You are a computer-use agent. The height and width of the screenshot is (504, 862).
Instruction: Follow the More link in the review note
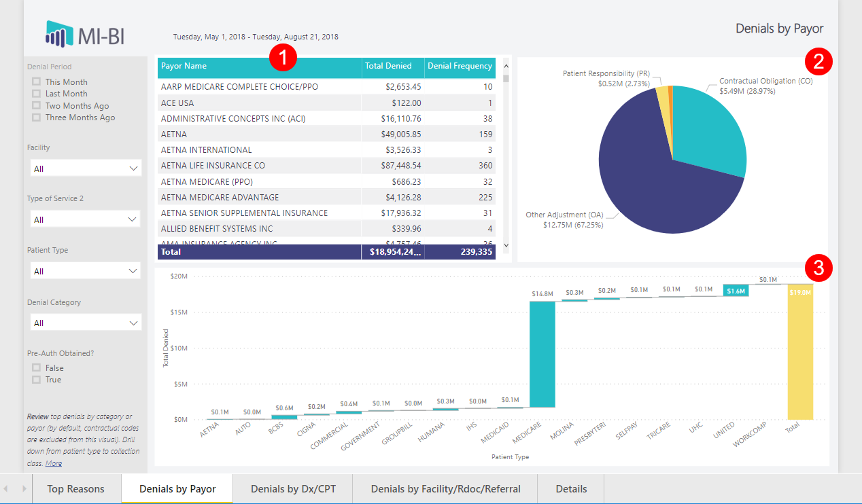tap(54, 463)
